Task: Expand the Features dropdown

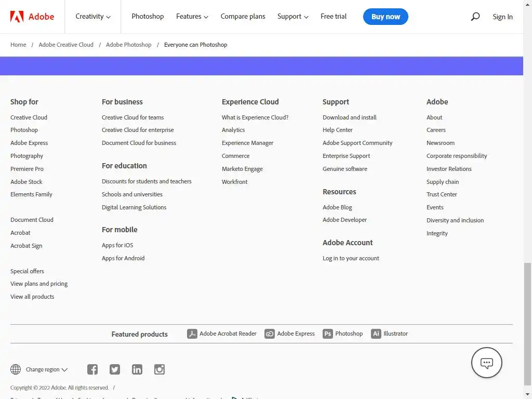Action: (192, 16)
